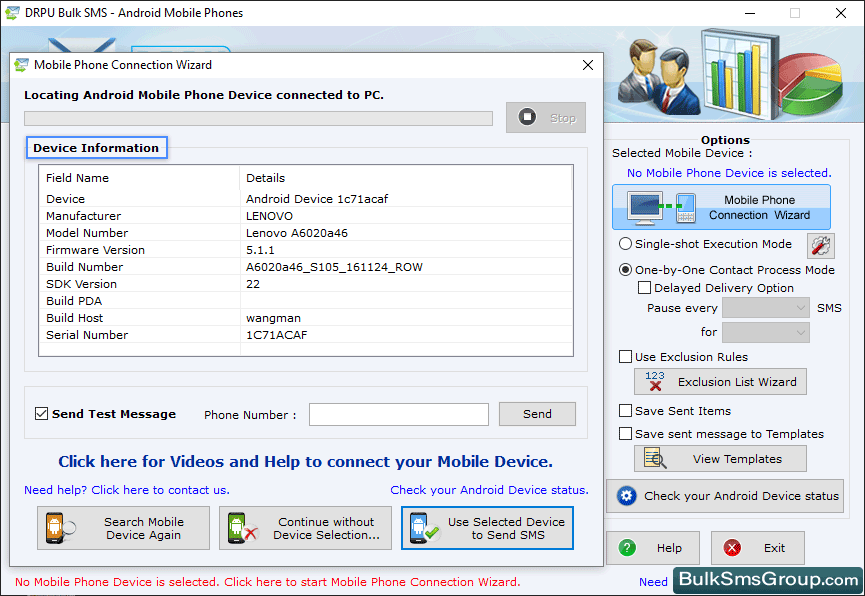Click the Phone Number input field
Image resolution: width=865 pixels, height=596 pixels.
click(399, 414)
